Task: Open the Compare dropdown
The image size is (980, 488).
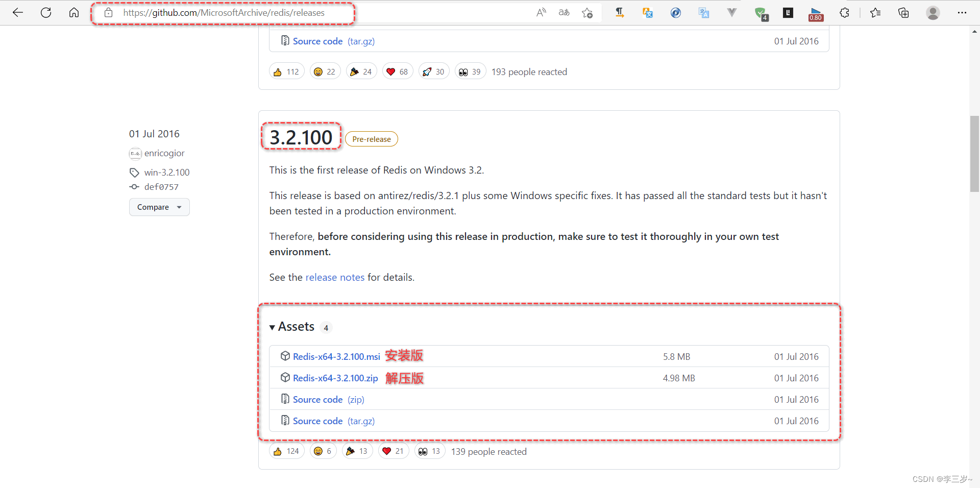Action: click(x=159, y=207)
